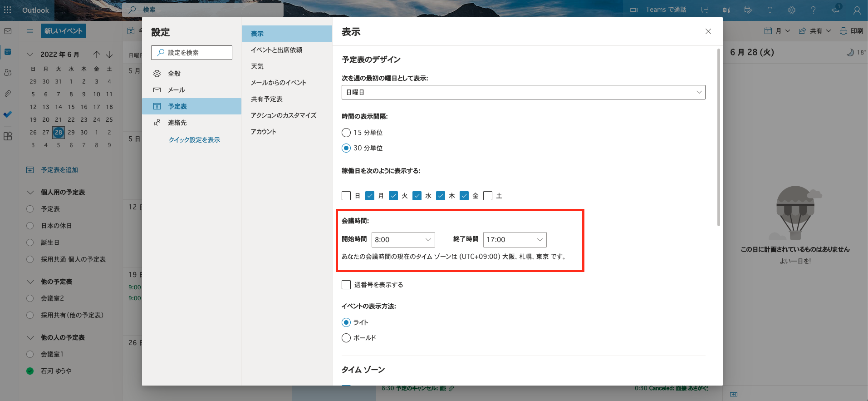
Task: Collapse the other calendars group
Action: [30, 282]
